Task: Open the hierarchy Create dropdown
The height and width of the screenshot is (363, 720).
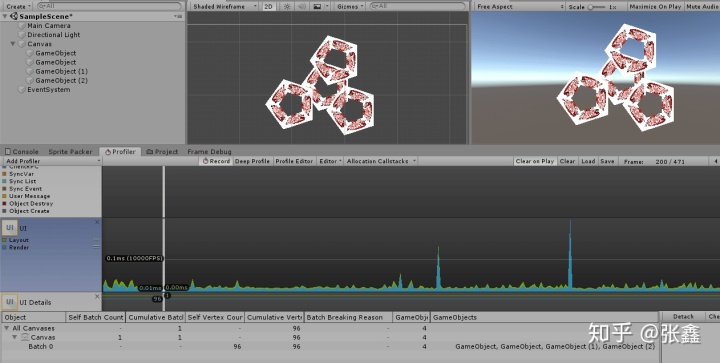Action: click(x=19, y=7)
